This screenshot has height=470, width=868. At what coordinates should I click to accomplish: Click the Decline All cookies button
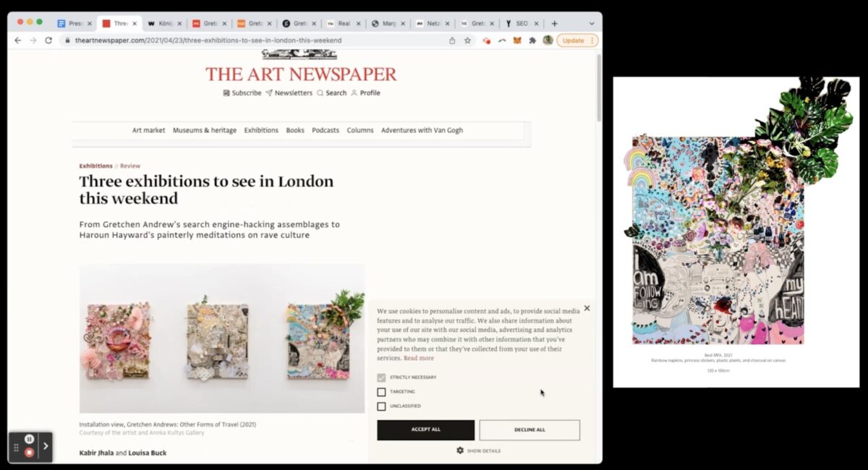529,430
